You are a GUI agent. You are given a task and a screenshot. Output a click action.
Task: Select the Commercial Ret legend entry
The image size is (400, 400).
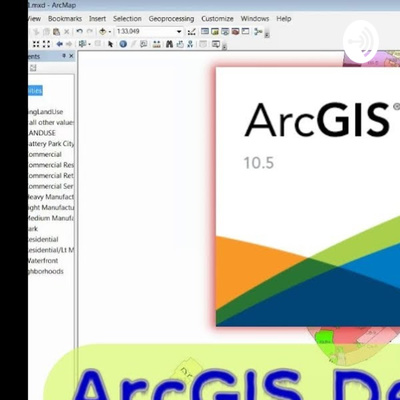coord(51,176)
